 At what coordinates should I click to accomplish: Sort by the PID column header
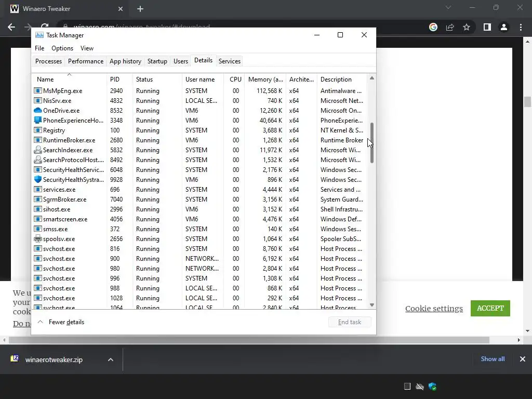[x=119, y=79]
